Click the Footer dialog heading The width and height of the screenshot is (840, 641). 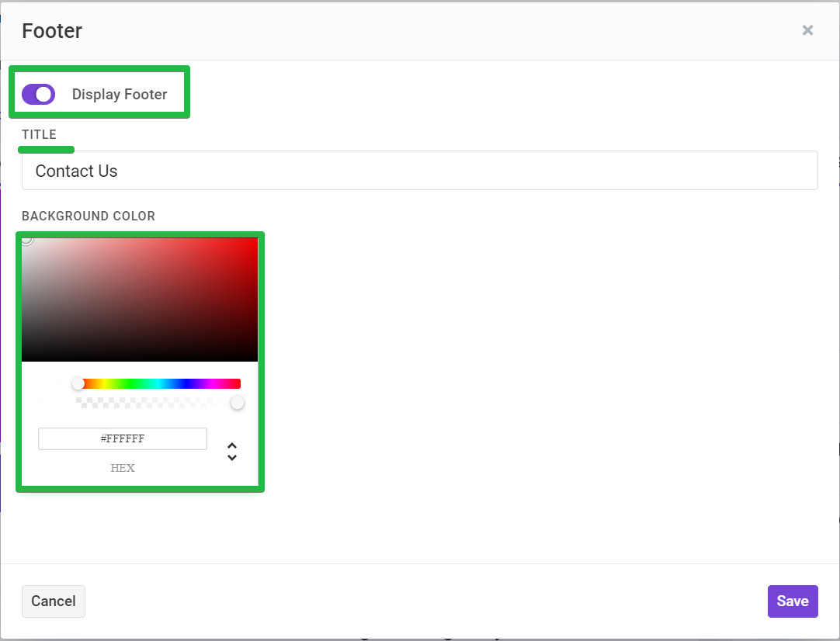[52, 31]
